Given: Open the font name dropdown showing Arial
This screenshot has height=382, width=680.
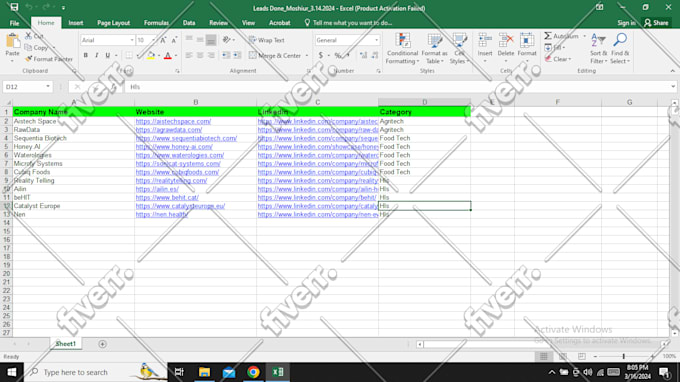Looking at the screenshot, I should (x=132, y=40).
